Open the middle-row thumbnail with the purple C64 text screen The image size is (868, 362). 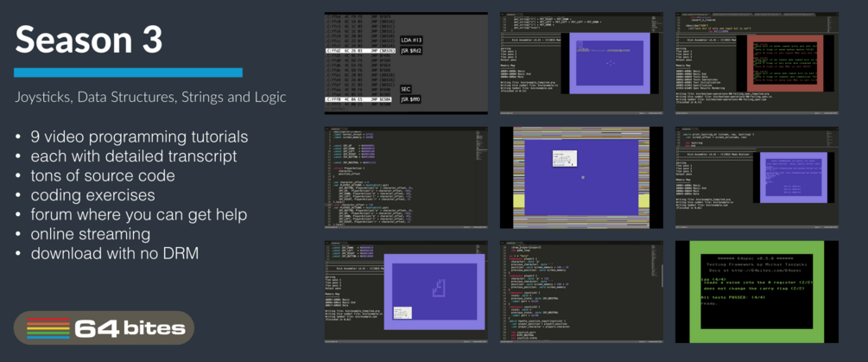(x=757, y=177)
